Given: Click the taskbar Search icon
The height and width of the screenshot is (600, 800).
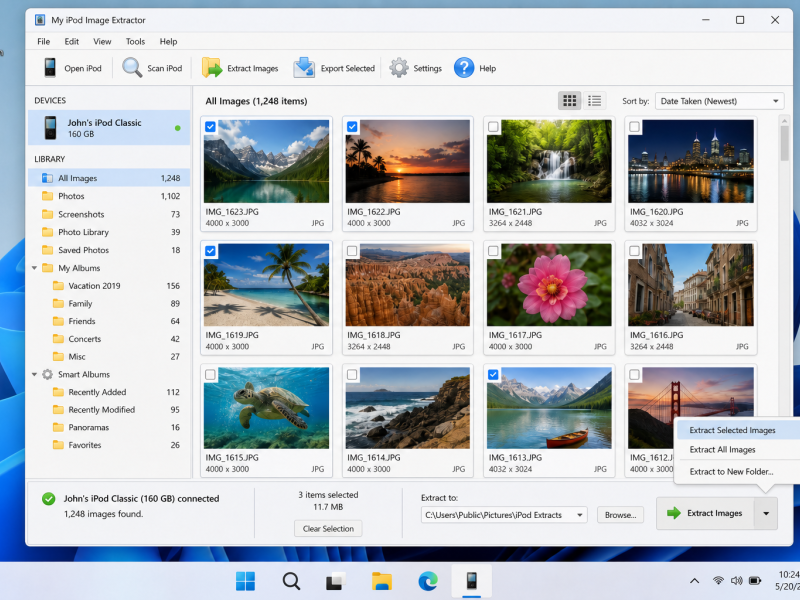Looking at the screenshot, I should point(291,581).
